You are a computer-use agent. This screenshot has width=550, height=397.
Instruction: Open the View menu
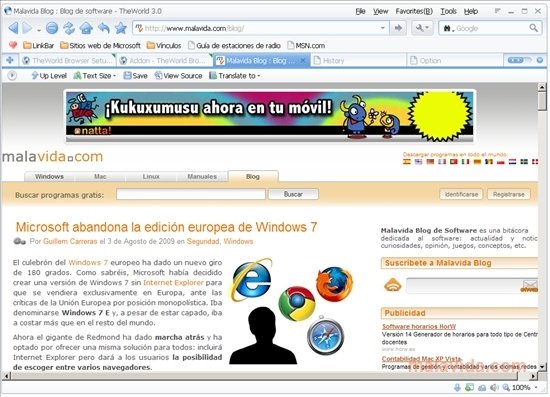(380, 11)
